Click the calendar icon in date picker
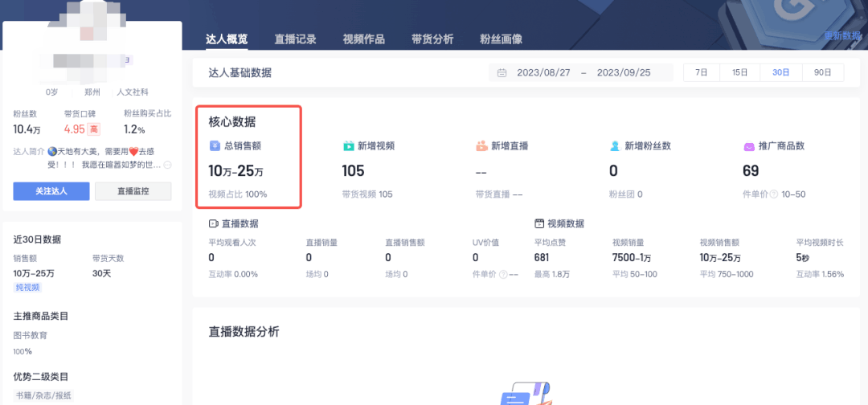This screenshot has height=405, width=868. tap(502, 73)
